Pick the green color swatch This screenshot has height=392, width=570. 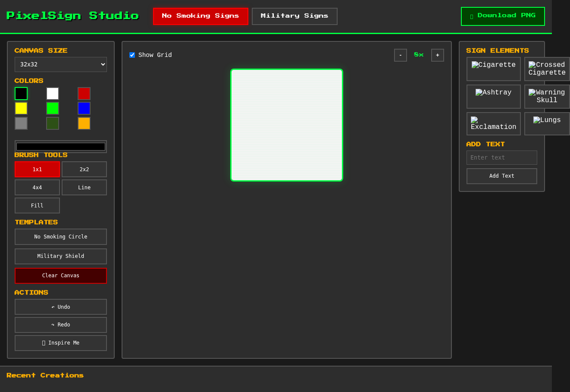[53, 108]
